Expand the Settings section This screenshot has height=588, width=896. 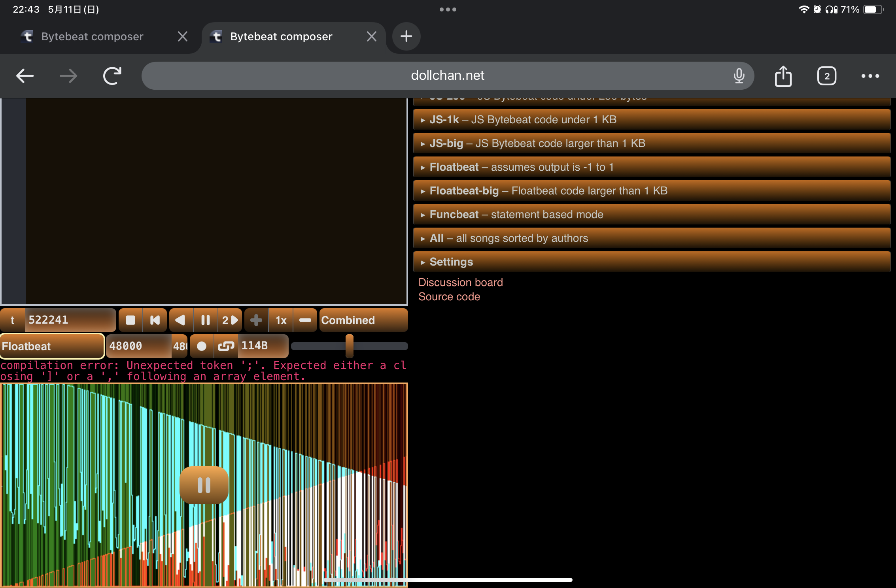(652, 262)
